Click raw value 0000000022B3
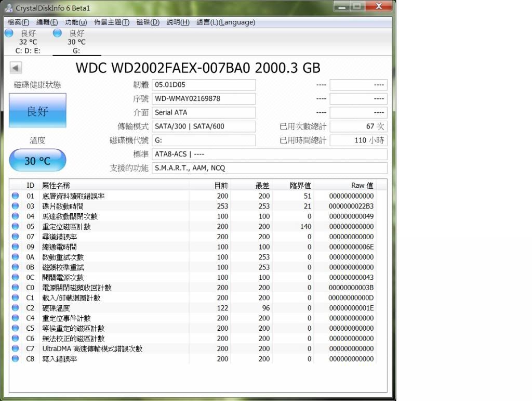The width and height of the screenshot is (532, 401). (351, 206)
